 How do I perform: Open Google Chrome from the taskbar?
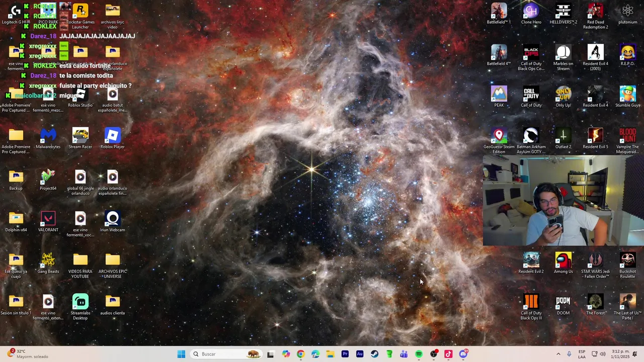(x=300, y=354)
